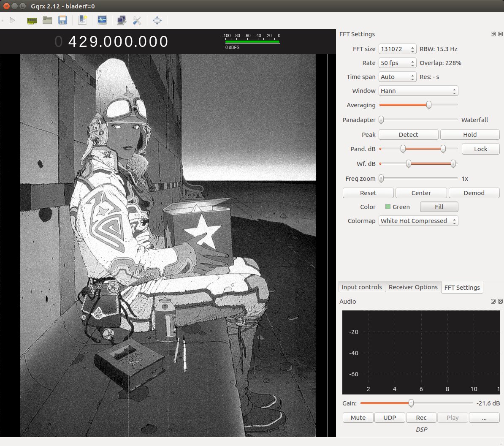Undock the Audio panel
504x446 pixels.
(493, 301)
